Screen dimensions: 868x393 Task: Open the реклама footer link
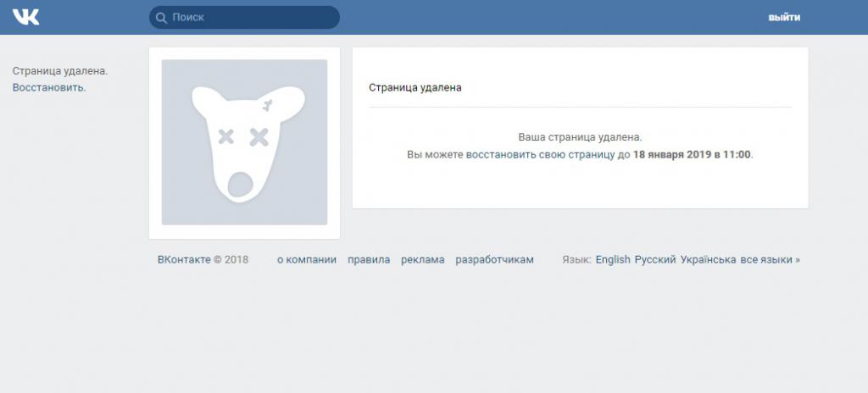(x=422, y=260)
